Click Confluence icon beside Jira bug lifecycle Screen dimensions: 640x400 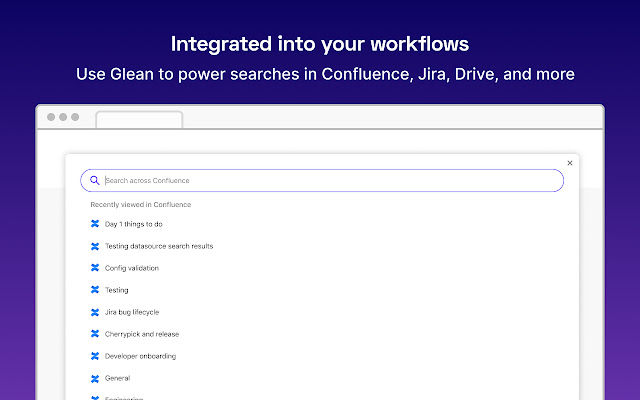pyautogui.click(x=95, y=312)
